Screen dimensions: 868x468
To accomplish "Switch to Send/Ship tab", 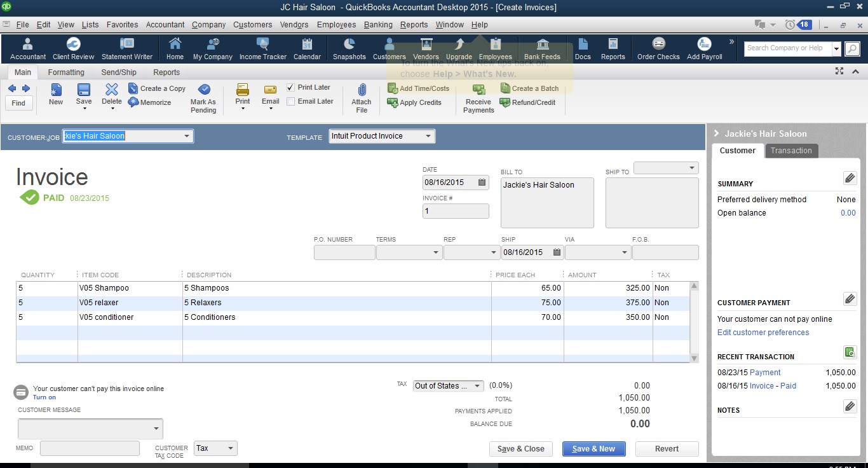I will pos(119,72).
